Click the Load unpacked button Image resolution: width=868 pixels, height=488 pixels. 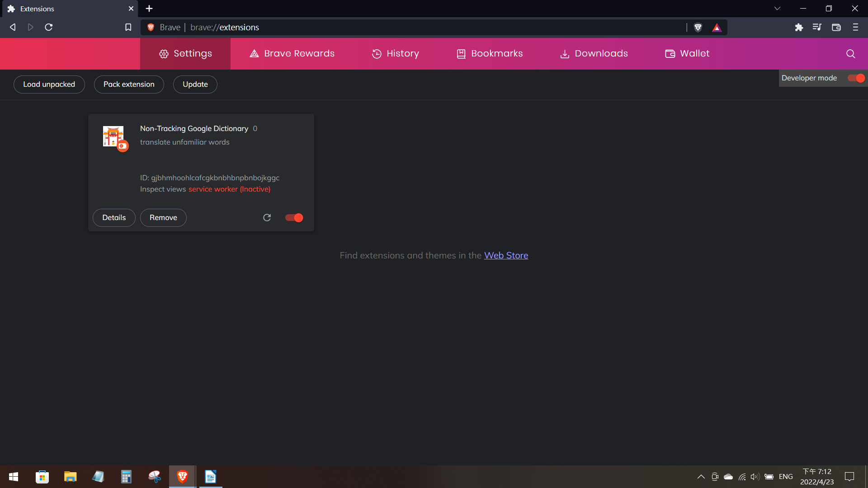coord(49,84)
